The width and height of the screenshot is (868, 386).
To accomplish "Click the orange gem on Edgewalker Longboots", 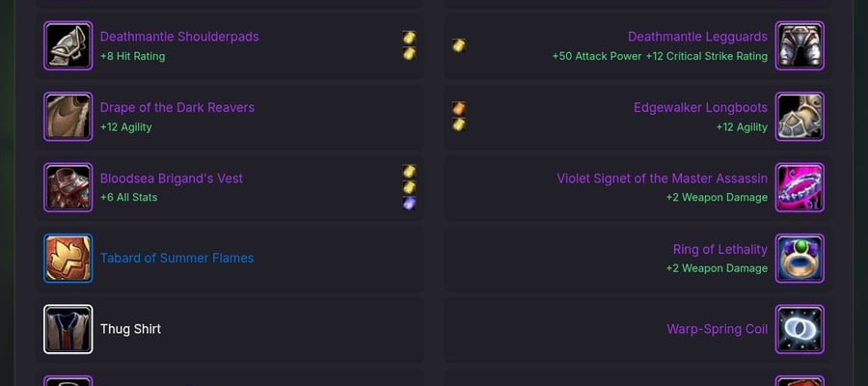I will point(458,108).
